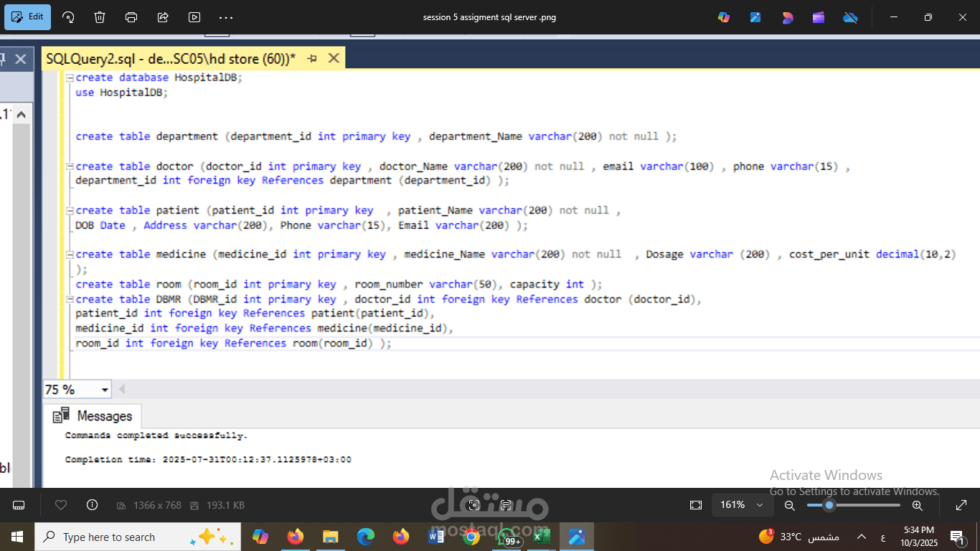Viewport: 980px width, 551px height.
Task: Click the visual search scan icon in bottom bar
Action: [473, 505]
